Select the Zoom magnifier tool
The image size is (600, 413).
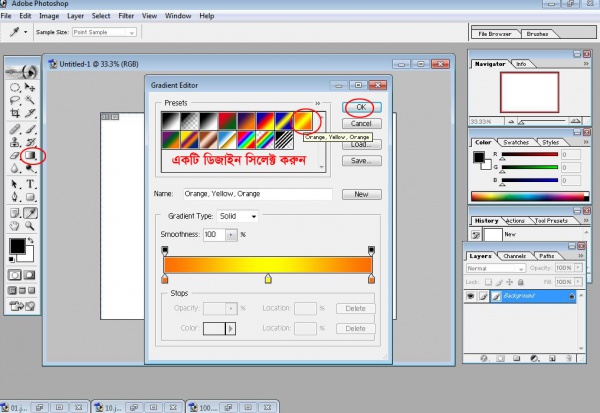click(30, 226)
